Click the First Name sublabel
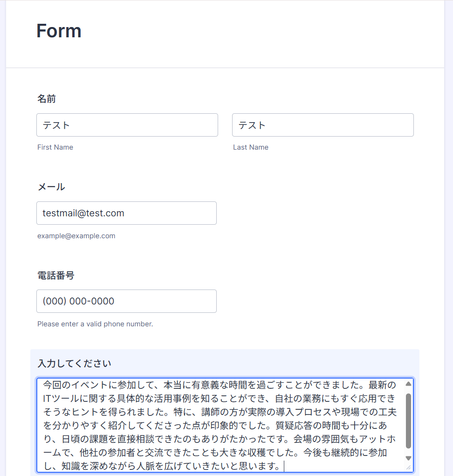The width and height of the screenshot is (453, 476). [x=55, y=147]
